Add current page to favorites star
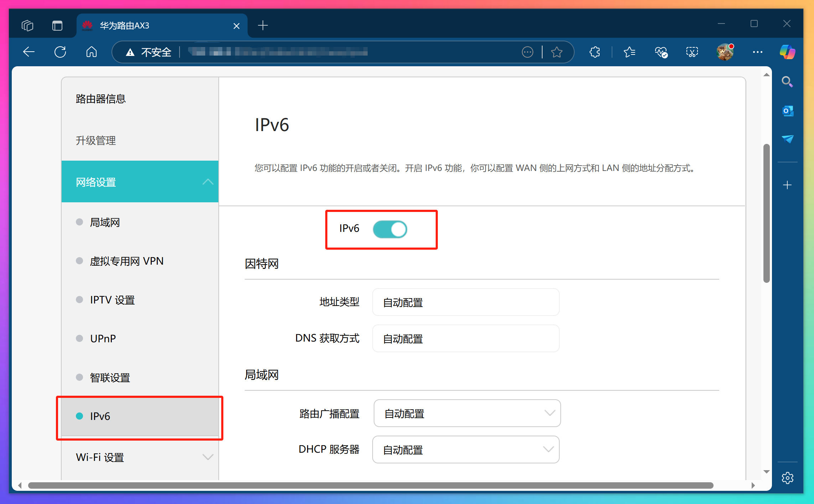 coord(557,52)
